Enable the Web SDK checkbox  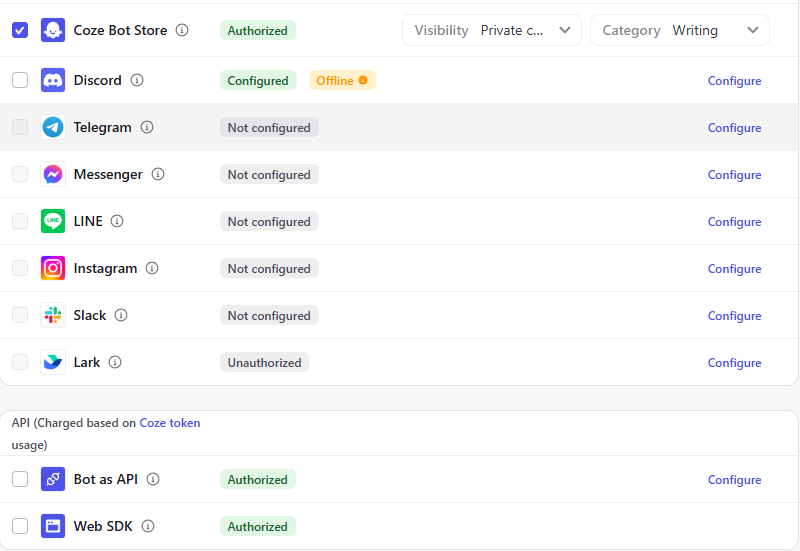click(20, 526)
